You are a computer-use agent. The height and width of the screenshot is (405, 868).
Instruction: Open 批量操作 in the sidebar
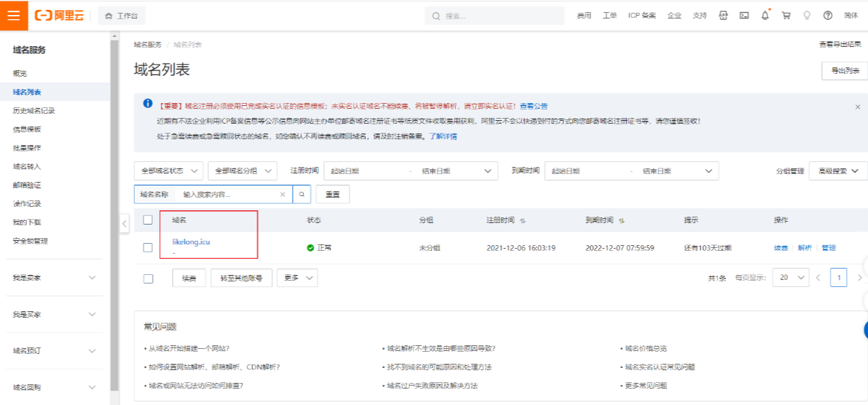[x=27, y=148]
